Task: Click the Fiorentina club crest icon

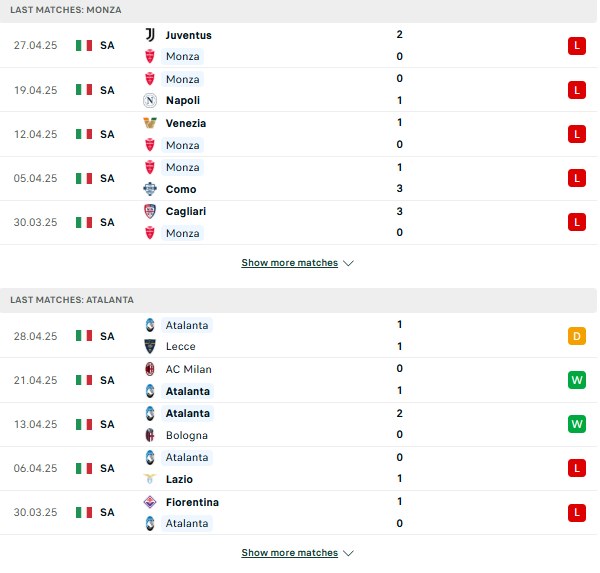Action: [x=150, y=502]
